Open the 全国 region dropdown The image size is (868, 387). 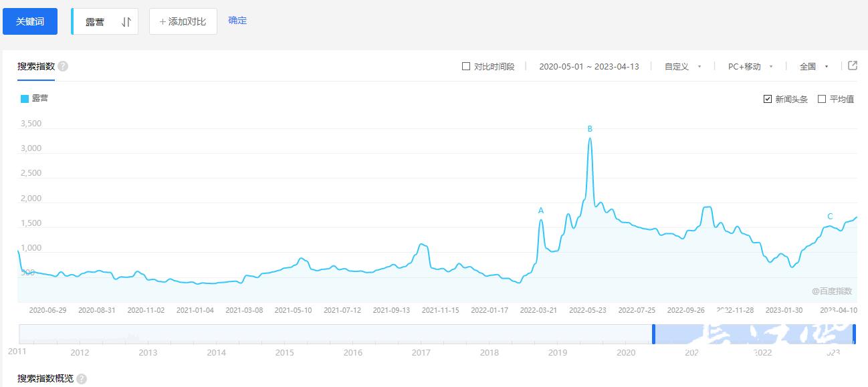(814, 66)
